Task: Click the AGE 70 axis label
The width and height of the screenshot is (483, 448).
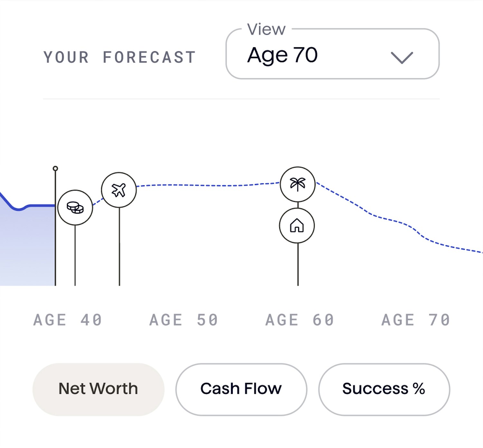Action: 416,320
